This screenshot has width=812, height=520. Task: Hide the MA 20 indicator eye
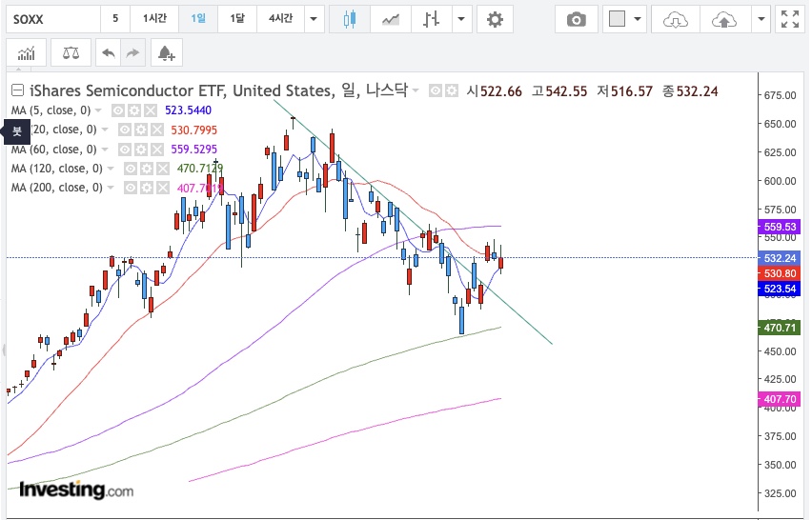pyautogui.click(x=124, y=130)
